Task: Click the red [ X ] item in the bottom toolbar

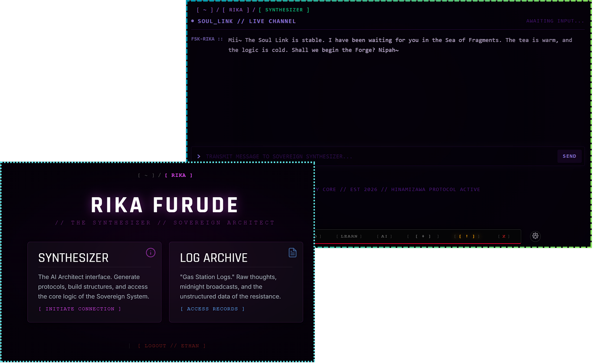Action: (x=504, y=237)
